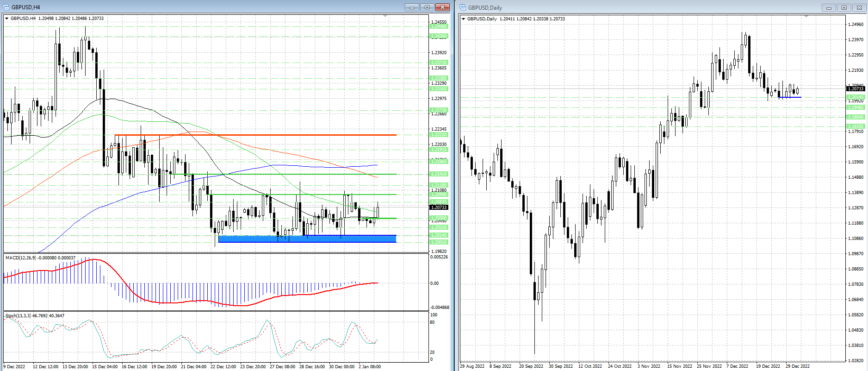
Task: Maximize the GBPUSD,Daily chart window
Action: coord(844,7)
